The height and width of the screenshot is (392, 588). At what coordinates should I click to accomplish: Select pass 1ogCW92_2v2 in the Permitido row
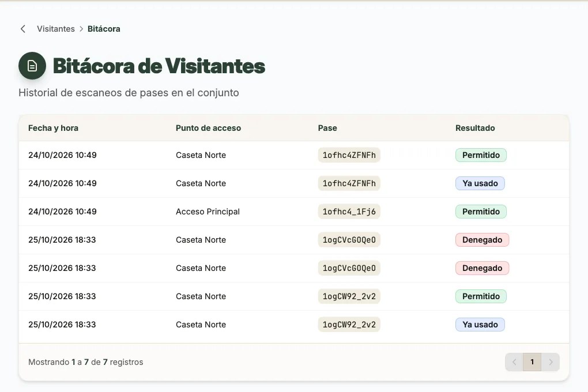point(349,296)
